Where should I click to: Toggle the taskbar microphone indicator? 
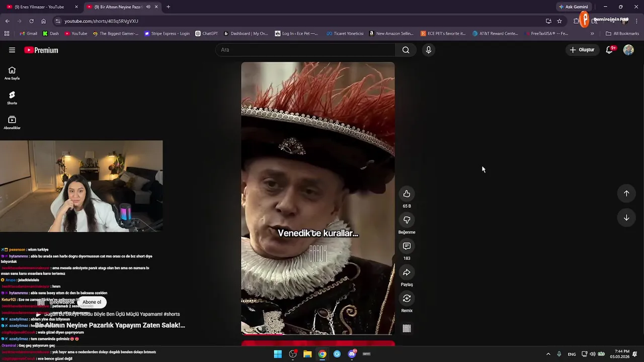tap(559, 354)
